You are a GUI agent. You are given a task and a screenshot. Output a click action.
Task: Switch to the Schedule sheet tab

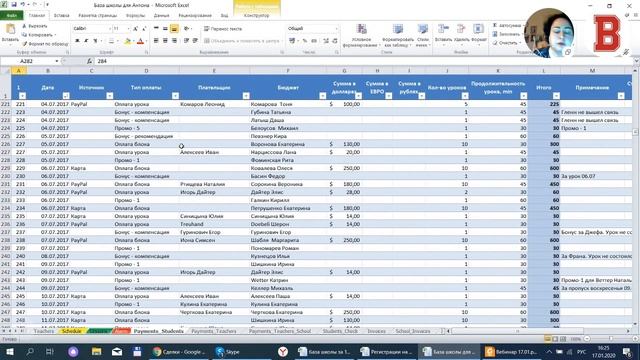tap(71, 331)
